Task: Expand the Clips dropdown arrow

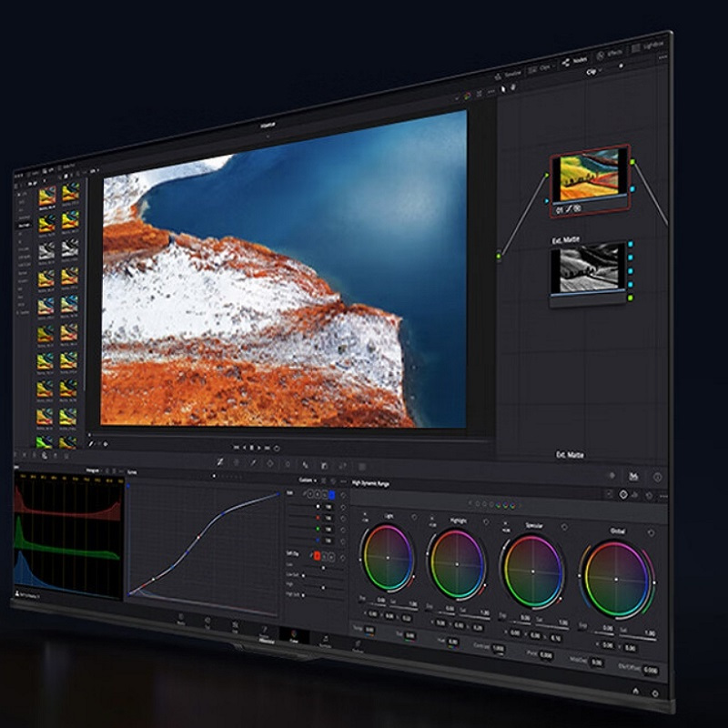Action: (554, 66)
